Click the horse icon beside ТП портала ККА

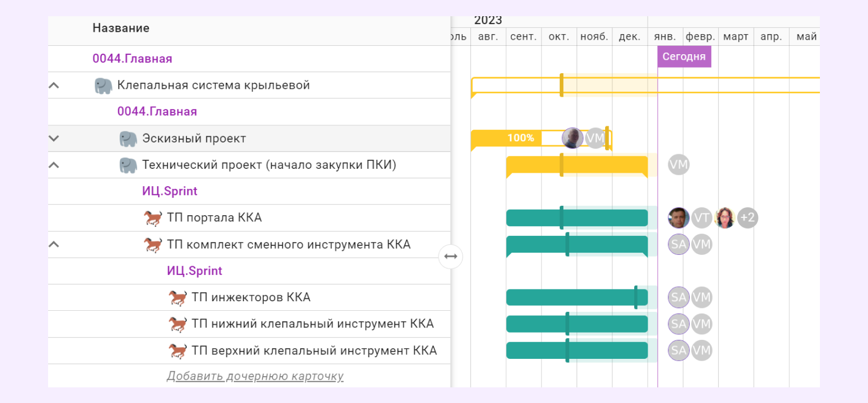point(153,218)
